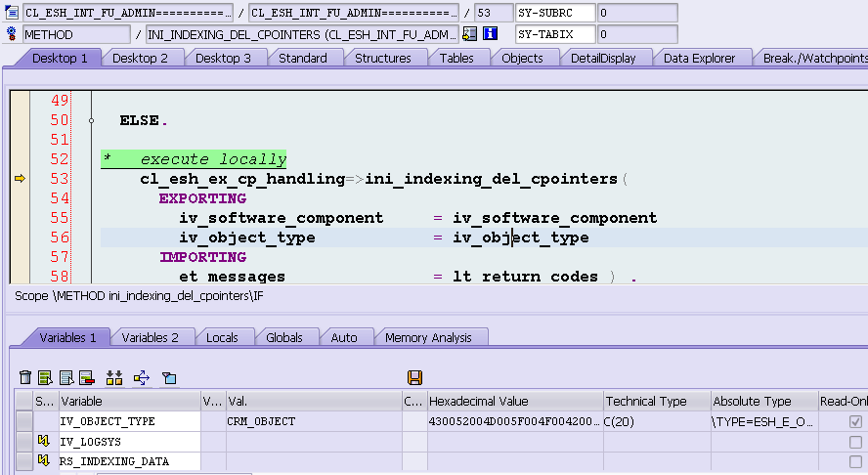868x475 pixels.
Task: Click the METHOD event type field
Action: click(x=76, y=34)
